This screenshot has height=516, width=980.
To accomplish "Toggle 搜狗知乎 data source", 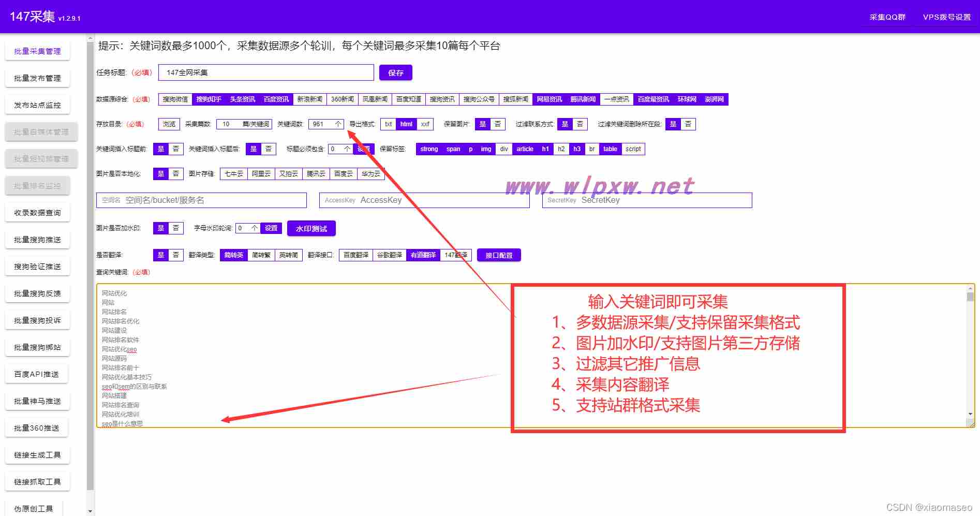I will [x=209, y=99].
